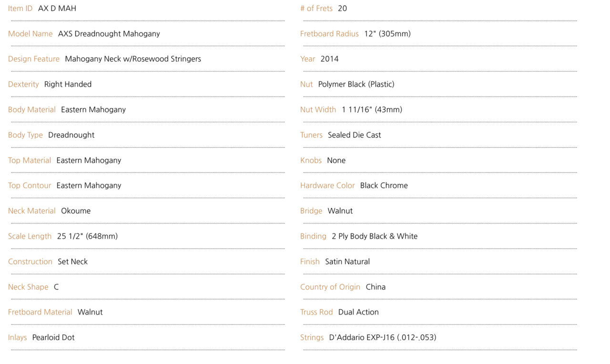The image size is (610, 364).
Task: Select the Fretboard Radius value 12" (305mm)
Action: [387, 34]
